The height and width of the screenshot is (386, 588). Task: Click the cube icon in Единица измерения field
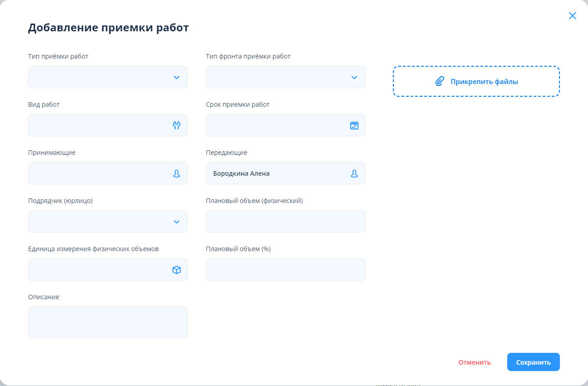pos(176,270)
